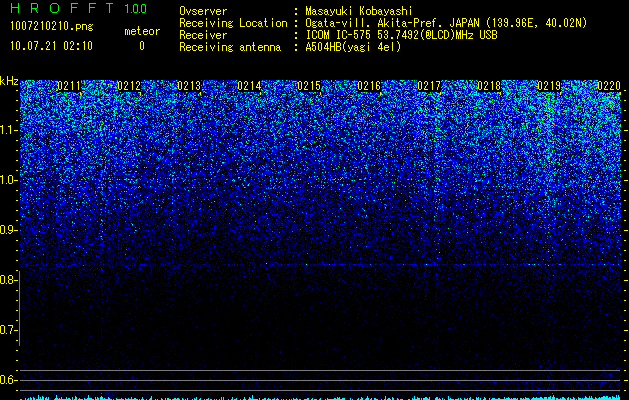
Task: Click the 0215 time marker
Action: pyautogui.click(x=309, y=86)
